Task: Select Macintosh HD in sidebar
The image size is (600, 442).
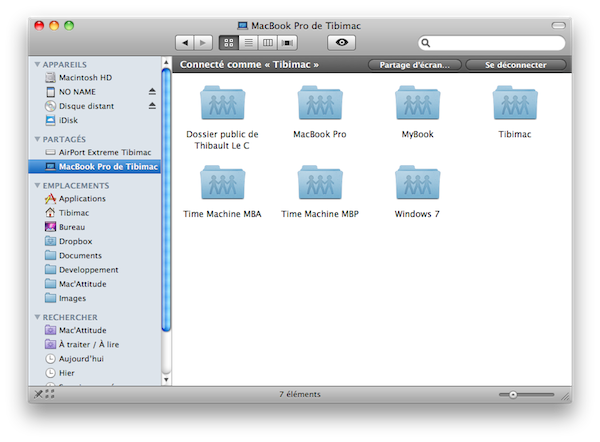Action: click(x=95, y=78)
